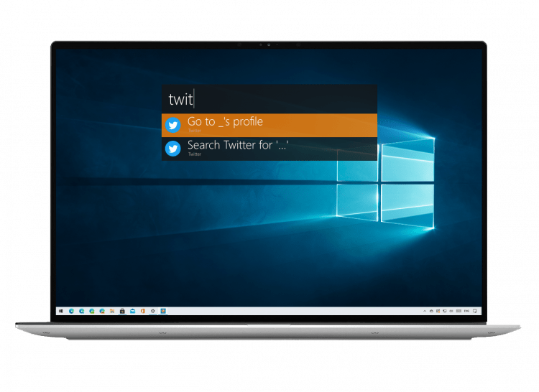Click Twitter bird icon beside 'Search Twitter for'
Viewport: 539px width, 392px height.
173,149
